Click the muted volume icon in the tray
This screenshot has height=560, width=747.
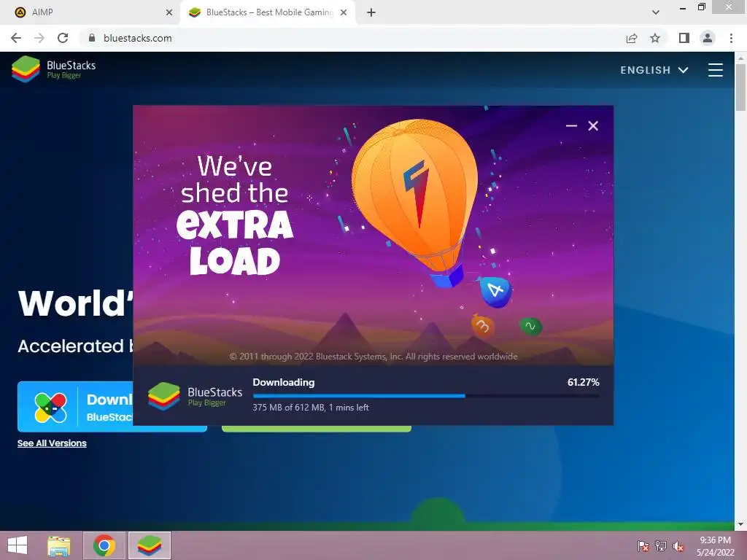[x=678, y=546]
